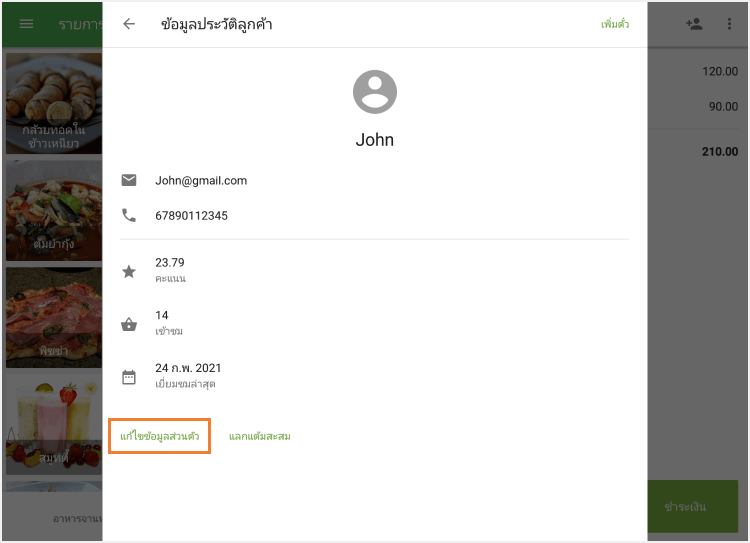Open the three-dot overflow menu
This screenshot has height=543, width=750.
tap(729, 24)
